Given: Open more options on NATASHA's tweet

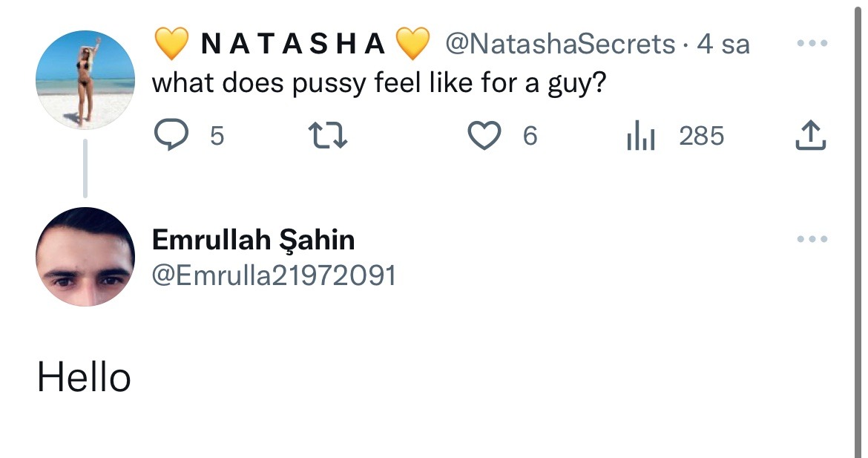Looking at the screenshot, I should tap(812, 43).
